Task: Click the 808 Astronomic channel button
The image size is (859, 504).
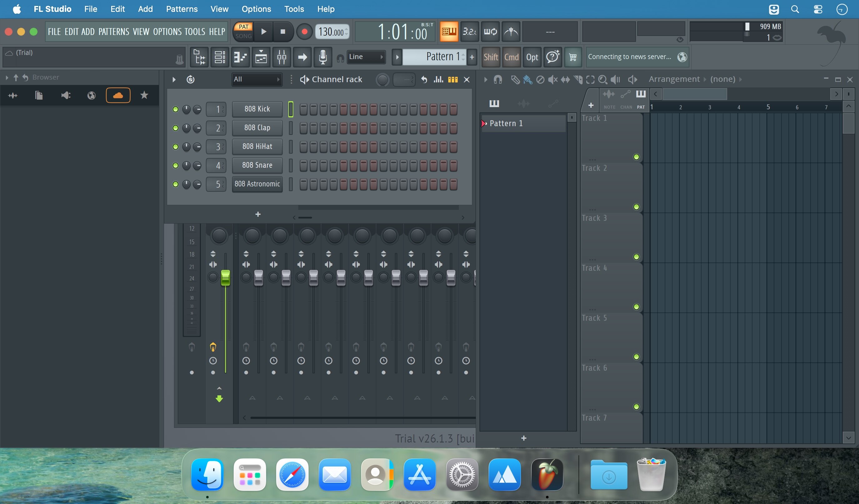Action: coord(257,184)
